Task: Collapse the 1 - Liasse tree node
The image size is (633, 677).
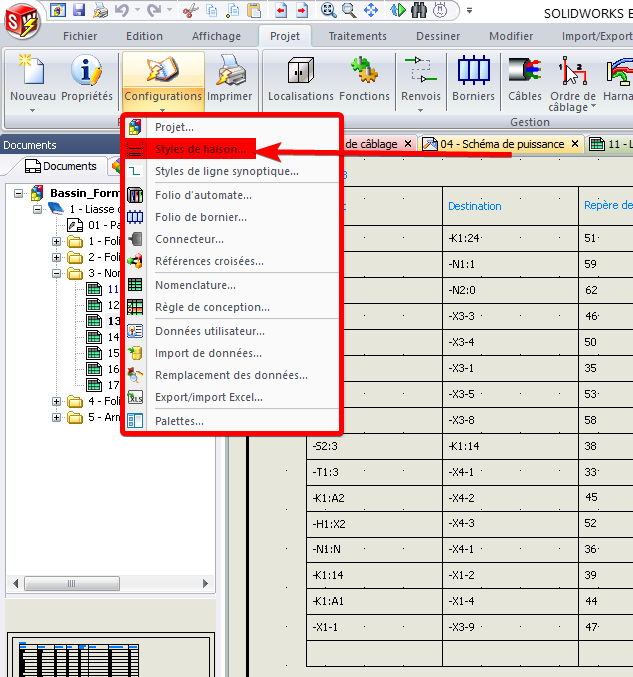Action: (x=38, y=209)
